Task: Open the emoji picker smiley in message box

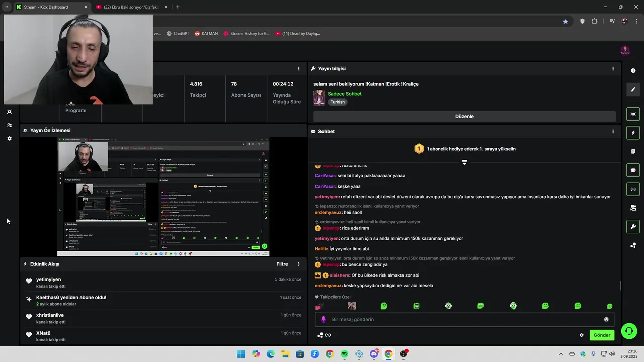Action: click(606, 319)
